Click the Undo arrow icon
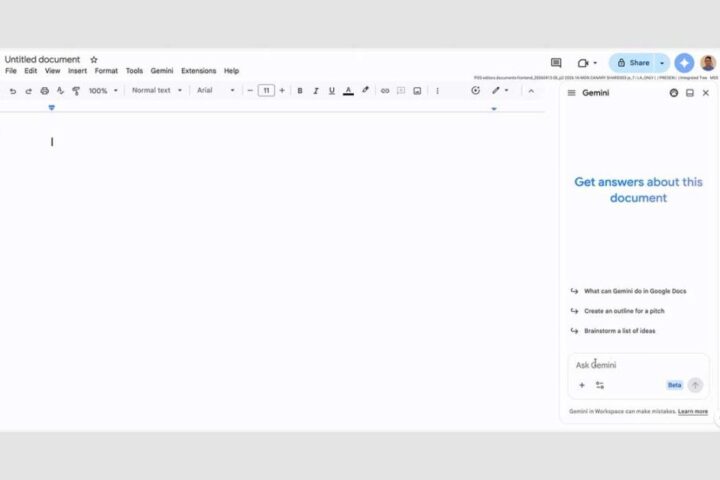The width and height of the screenshot is (720, 480). (x=13, y=91)
